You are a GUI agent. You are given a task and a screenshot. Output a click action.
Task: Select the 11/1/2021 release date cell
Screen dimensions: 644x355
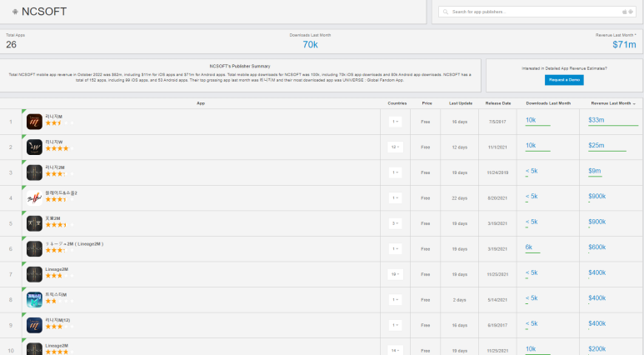click(497, 147)
